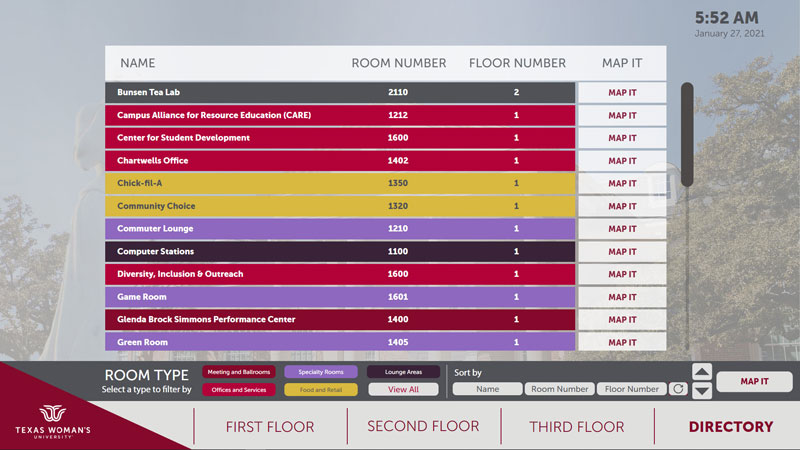Click room number 1100
This screenshot has height=450, width=800.
[x=398, y=252]
